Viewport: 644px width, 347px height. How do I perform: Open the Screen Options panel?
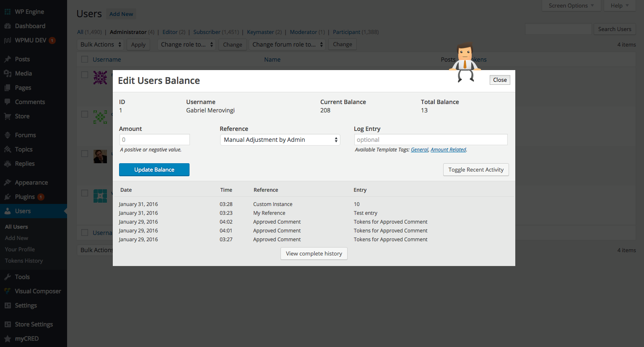[x=571, y=5]
